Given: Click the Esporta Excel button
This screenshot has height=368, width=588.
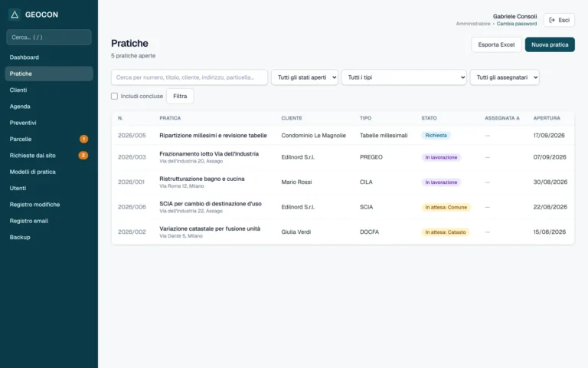Looking at the screenshot, I should (x=496, y=44).
